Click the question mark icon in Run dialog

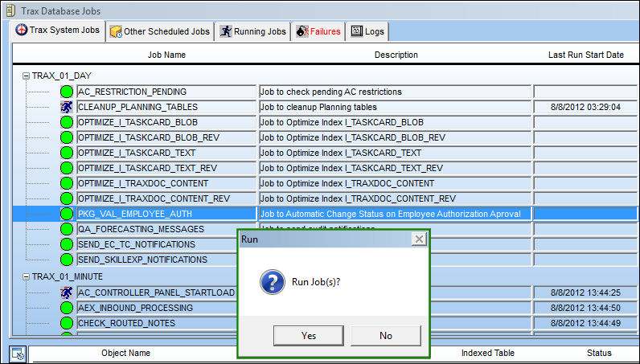[x=273, y=281]
